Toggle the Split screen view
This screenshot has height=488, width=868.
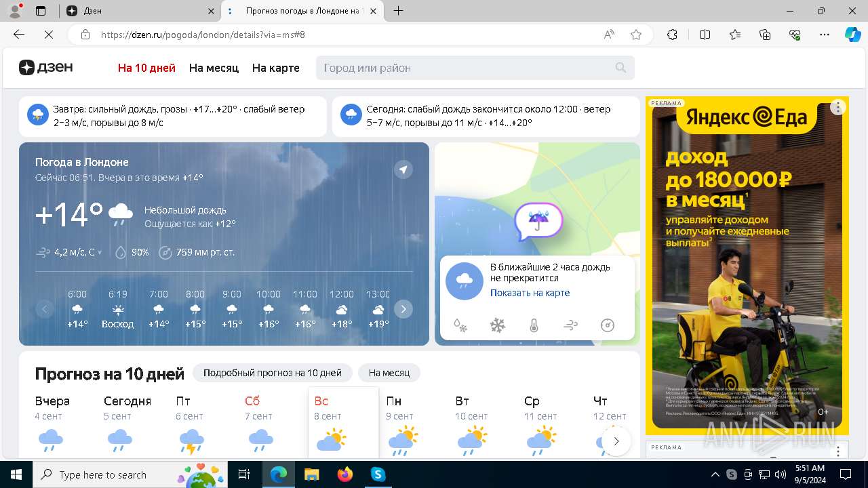click(x=705, y=35)
